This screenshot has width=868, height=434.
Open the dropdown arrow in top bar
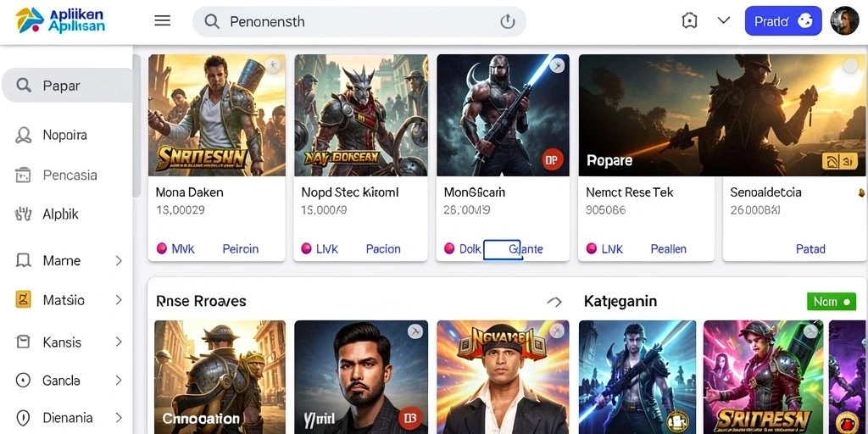point(724,21)
